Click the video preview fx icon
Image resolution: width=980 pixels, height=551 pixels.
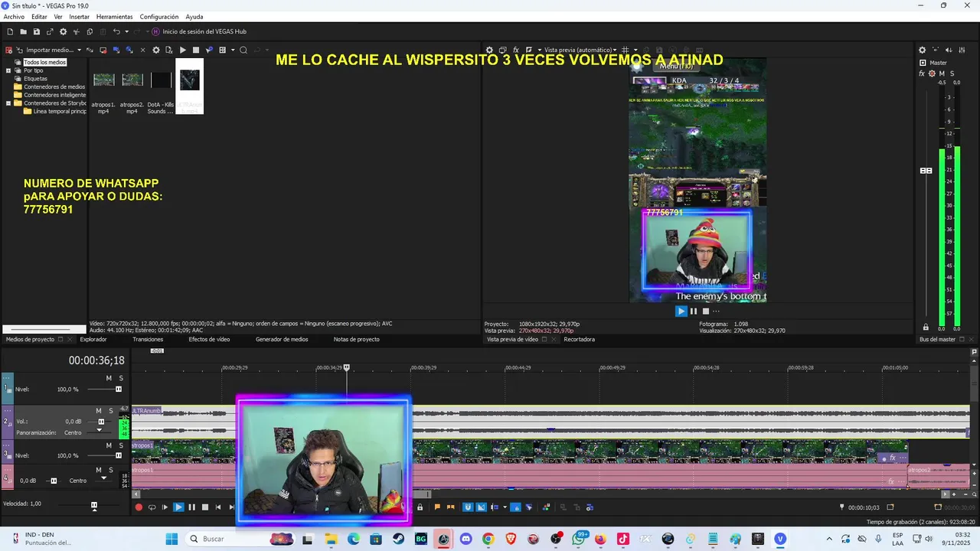516,50
